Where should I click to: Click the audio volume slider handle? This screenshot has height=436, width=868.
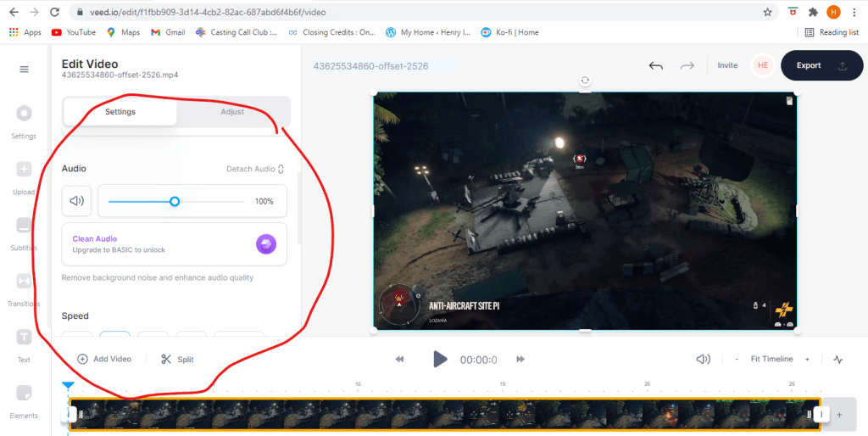click(175, 201)
